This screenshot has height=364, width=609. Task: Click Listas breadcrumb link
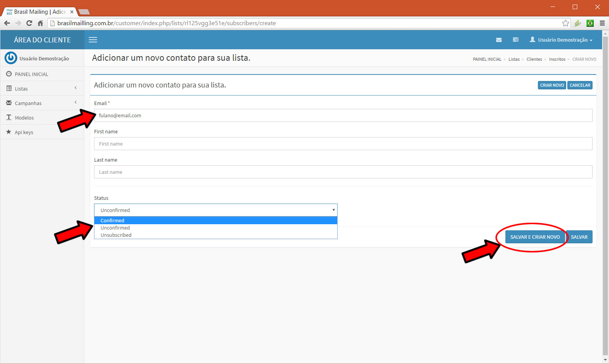pos(514,59)
